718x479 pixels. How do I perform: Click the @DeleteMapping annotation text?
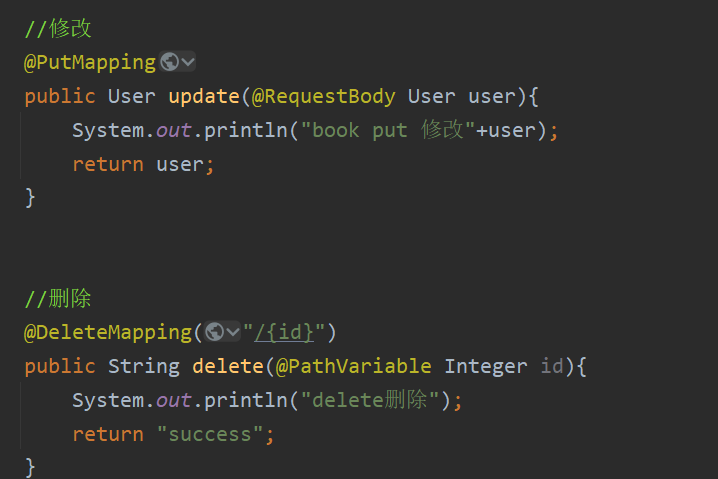pyautogui.click(x=108, y=332)
